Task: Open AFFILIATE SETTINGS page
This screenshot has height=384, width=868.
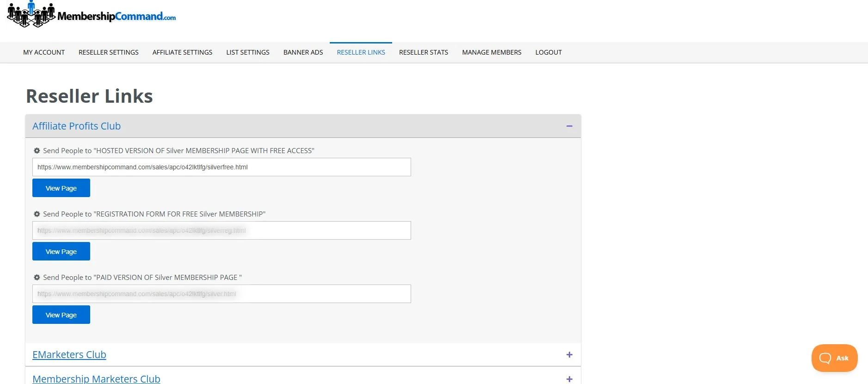Action: [x=182, y=52]
